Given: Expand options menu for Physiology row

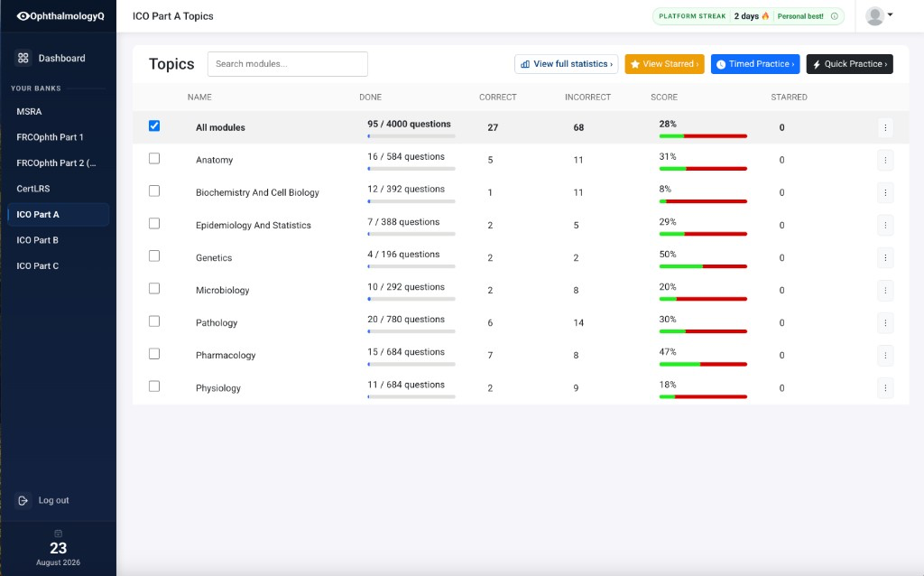Looking at the screenshot, I should pyautogui.click(x=885, y=388).
